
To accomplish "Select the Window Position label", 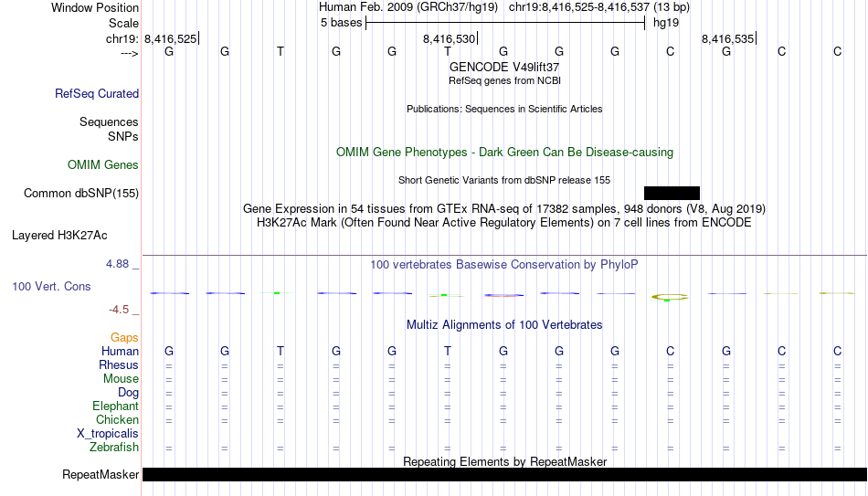I will click(x=95, y=7).
